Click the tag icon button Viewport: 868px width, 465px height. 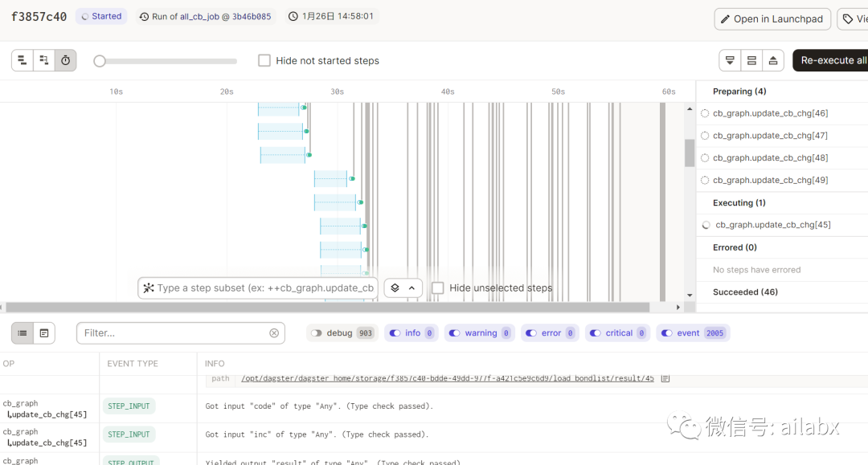[x=848, y=19]
